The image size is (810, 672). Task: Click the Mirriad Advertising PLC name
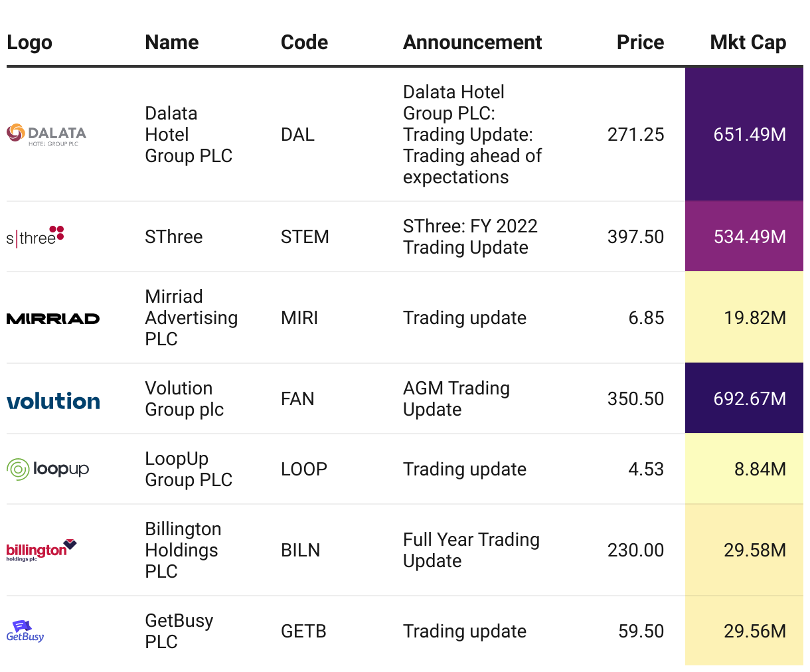tap(191, 318)
